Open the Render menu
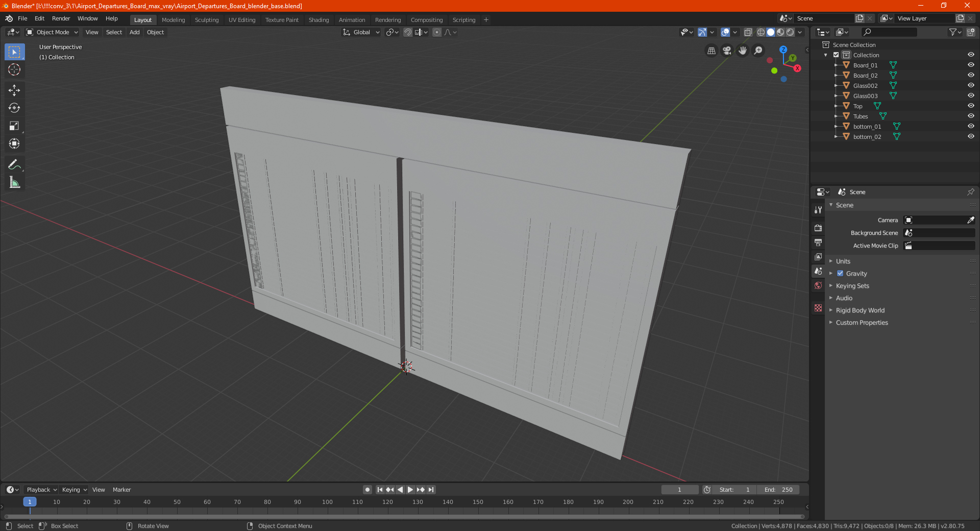The height and width of the screenshot is (531, 980). (61, 18)
